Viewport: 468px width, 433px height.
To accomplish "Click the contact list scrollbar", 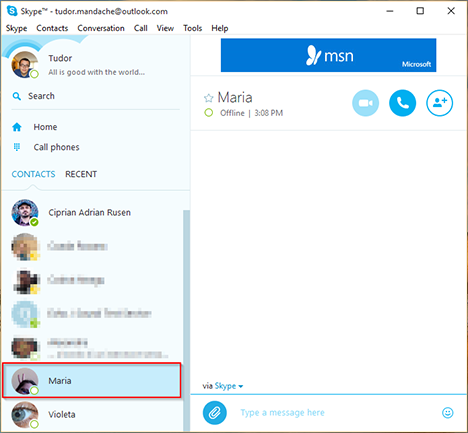I will (186, 320).
